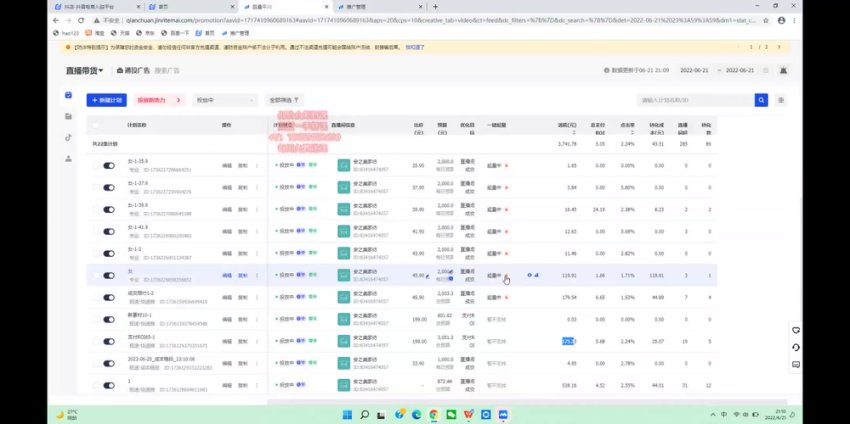Click the top floating icon on right edge
850x424 pixels.
[x=796, y=330]
